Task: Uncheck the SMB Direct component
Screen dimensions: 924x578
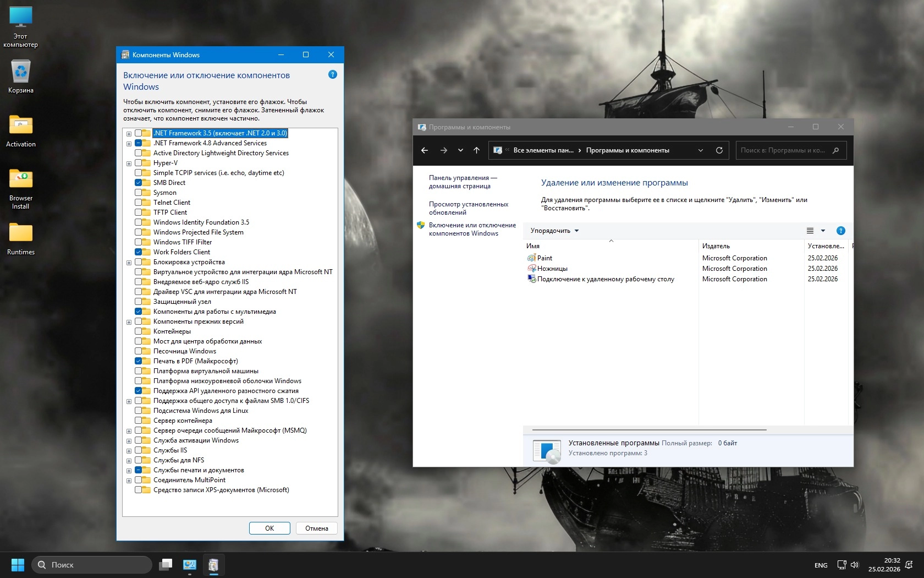Action: pos(139,183)
